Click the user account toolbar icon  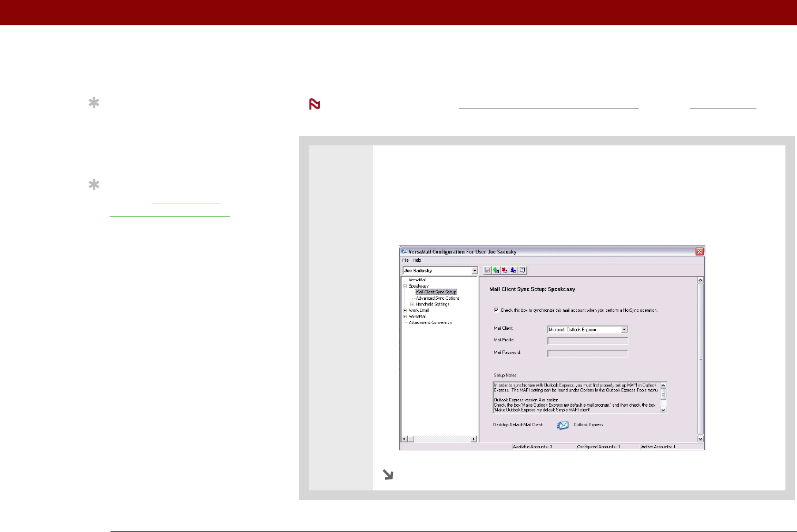514,270
